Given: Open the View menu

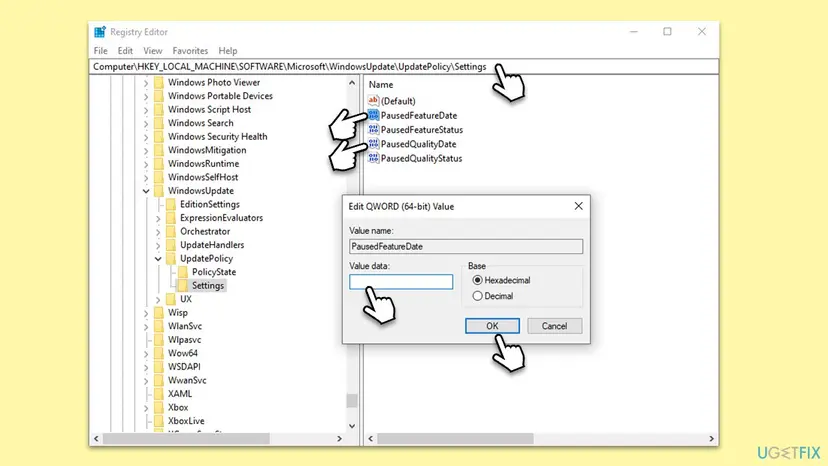Looking at the screenshot, I should (153, 51).
